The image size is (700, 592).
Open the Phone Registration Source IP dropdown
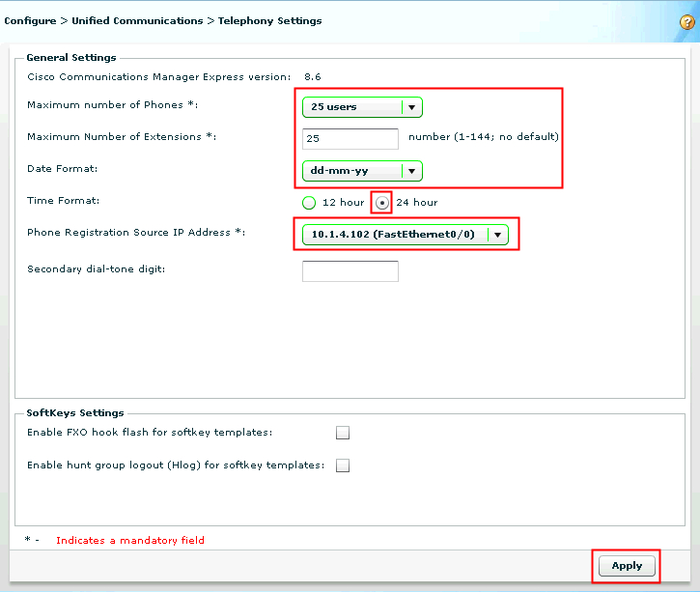click(406, 235)
